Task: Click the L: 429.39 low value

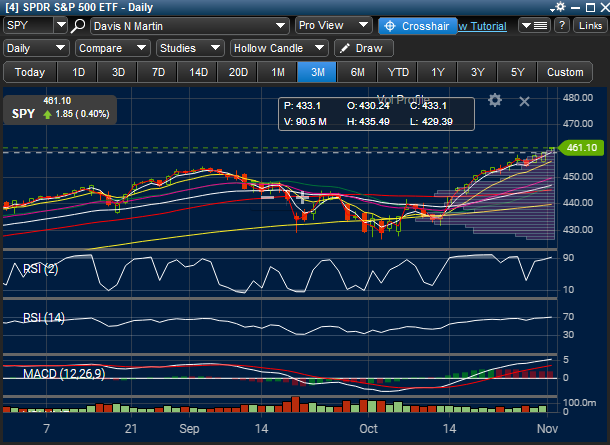Action: pos(431,122)
